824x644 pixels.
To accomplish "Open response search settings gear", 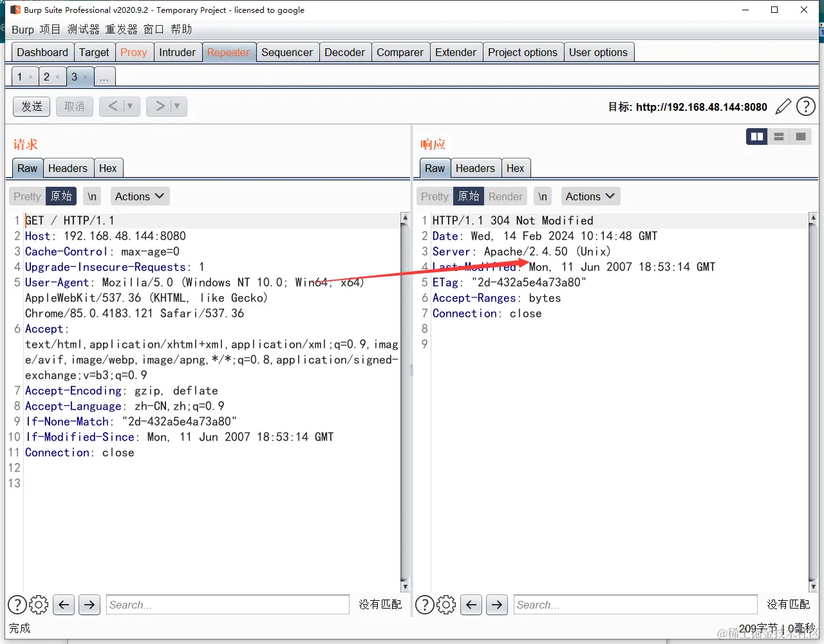I will point(446,605).
